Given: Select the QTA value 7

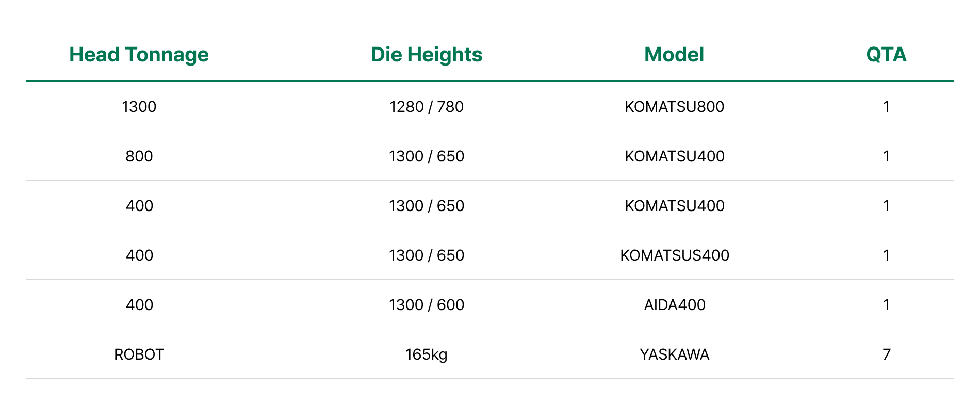Looking at the screenshot, I should [x=886, y=354].
